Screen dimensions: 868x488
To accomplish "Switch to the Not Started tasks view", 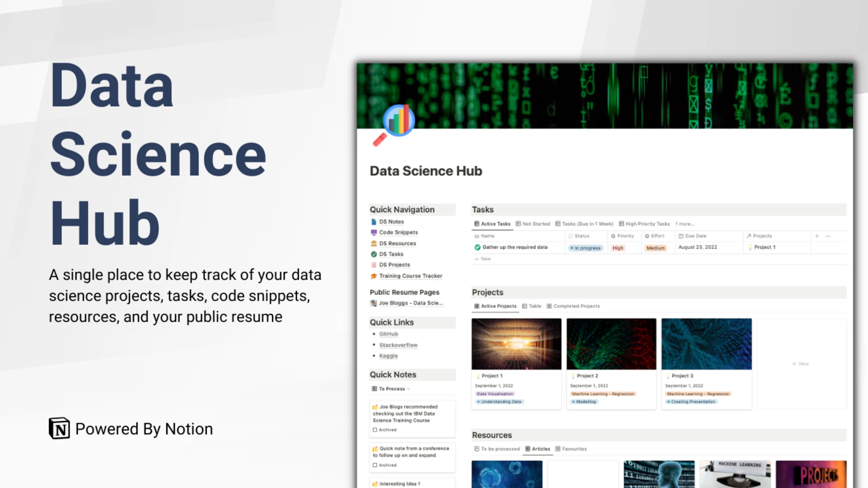I will (x=536, y=223).
